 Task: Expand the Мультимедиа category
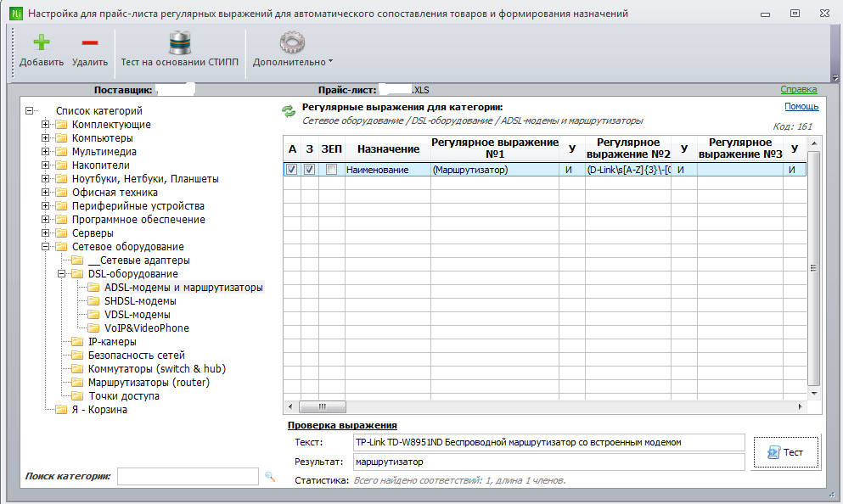[x=45, y=152]
